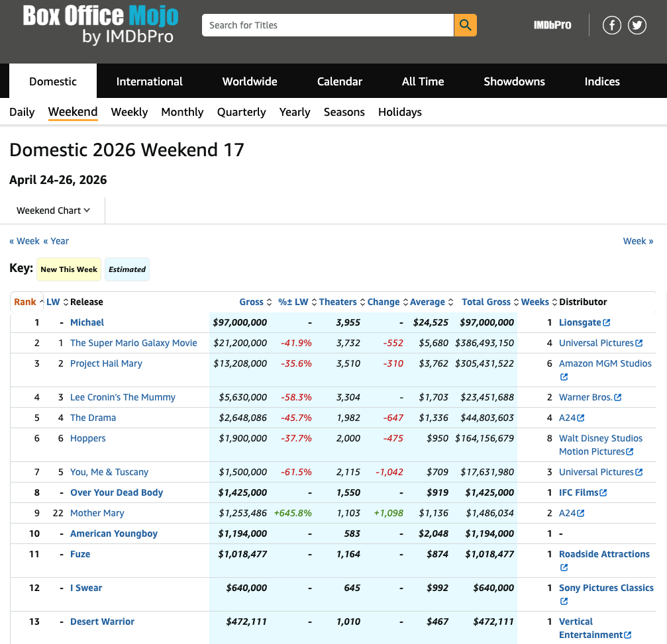Expand the Weekend Chart dropdown
Screen dimensions: 667x644
[53, 210]
